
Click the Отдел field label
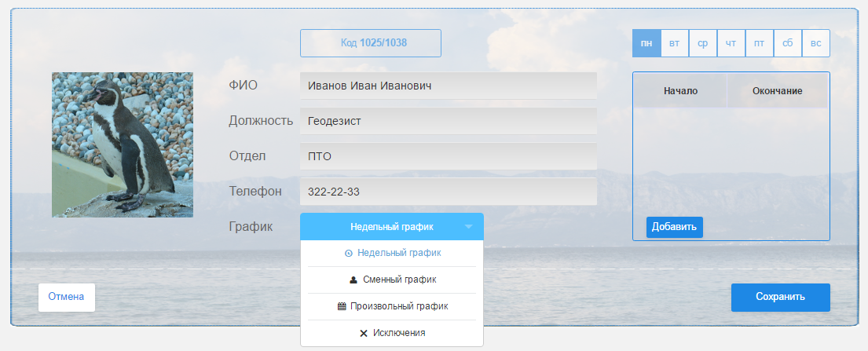(x=247, y=156)
